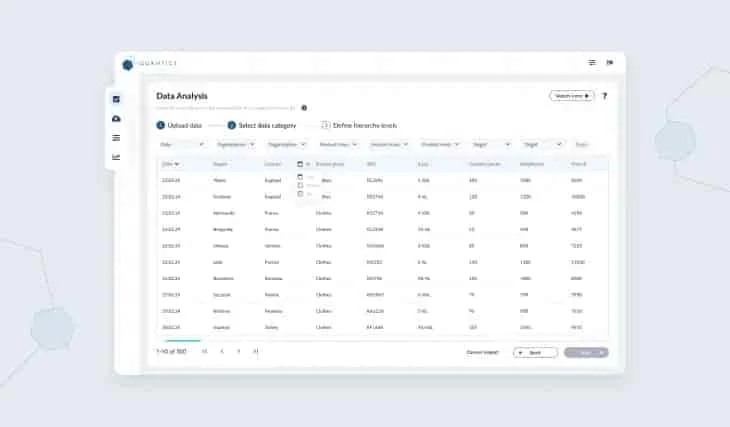The height and width of the screenshot is (427, 730).
Task: Click the flag icon in top bar
Action: pyautogui.click(x=609, y=62)
